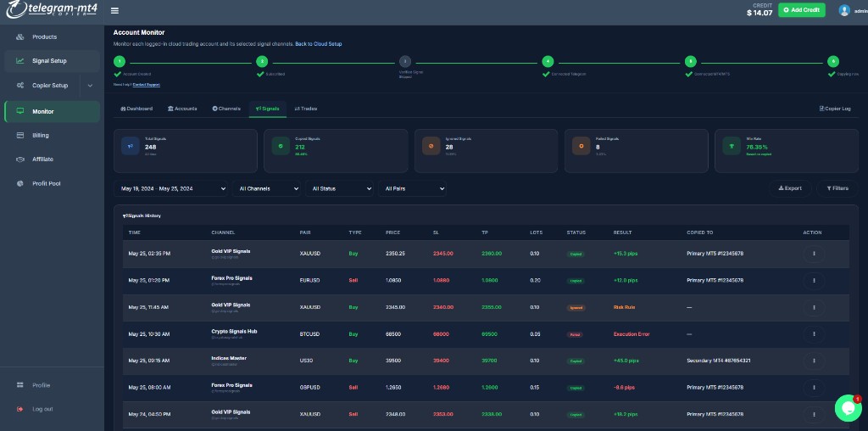Image resolution: width=868 pixels, height=431 pixels.
Task: Open the All Channels dropdown
Action: tap(266, 188)
